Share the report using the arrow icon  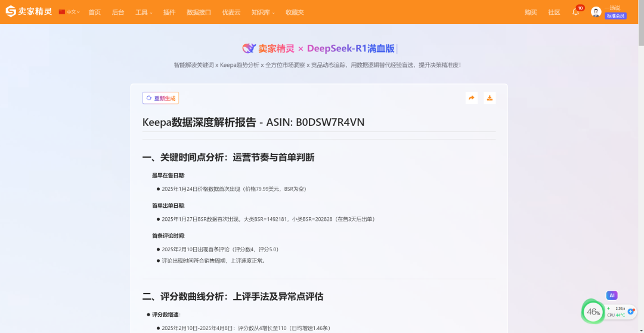(472, 98)
